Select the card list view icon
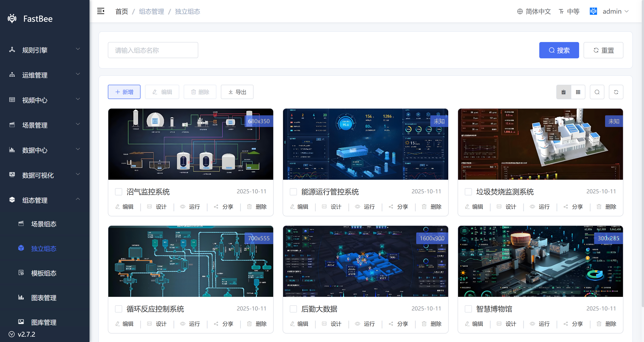The image size is (644, 342). pyautogui.click(x=563, y=92)
